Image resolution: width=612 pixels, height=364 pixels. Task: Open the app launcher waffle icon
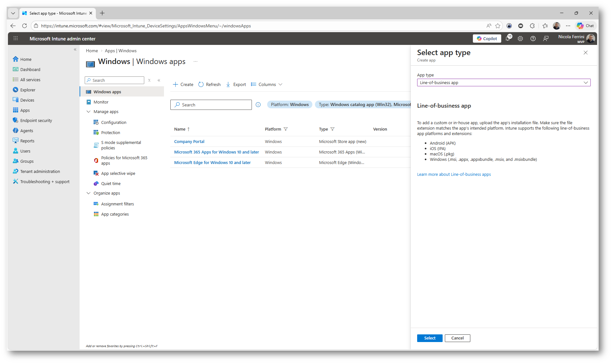pyautogui.click(x=16, y=39)
